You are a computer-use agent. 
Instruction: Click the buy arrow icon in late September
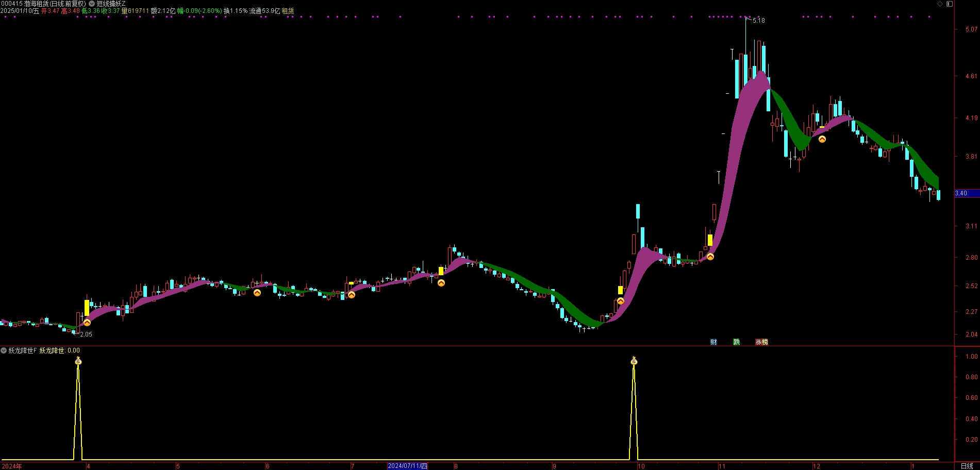click(621, 301)
